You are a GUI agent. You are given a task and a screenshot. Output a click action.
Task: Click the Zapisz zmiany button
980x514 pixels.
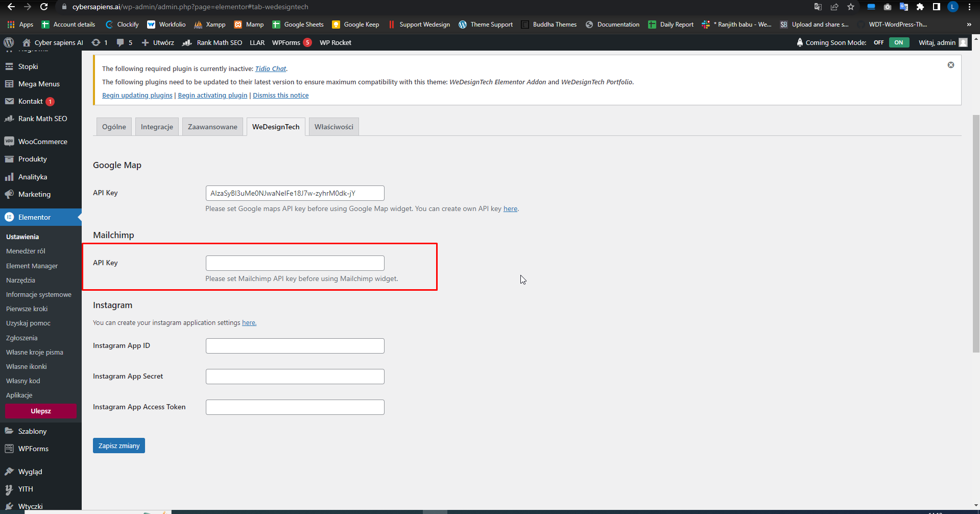(119, 446)
